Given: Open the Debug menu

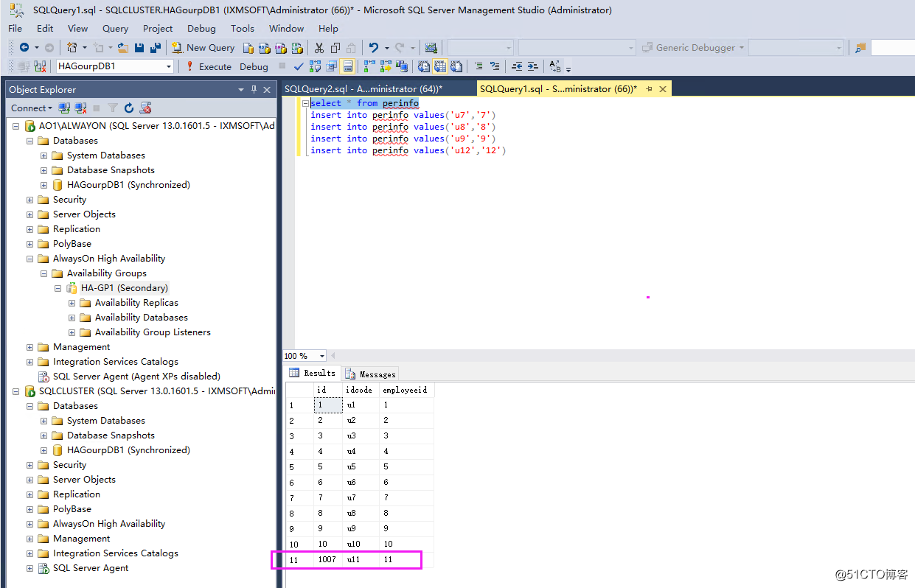Looking at the screenshot, I should pos(201,28).
